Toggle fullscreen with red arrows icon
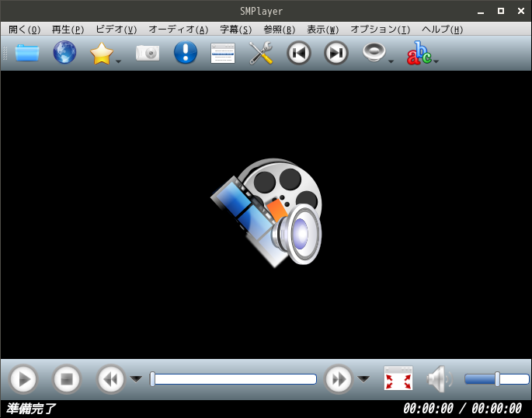532x418 pixels. 398,378
